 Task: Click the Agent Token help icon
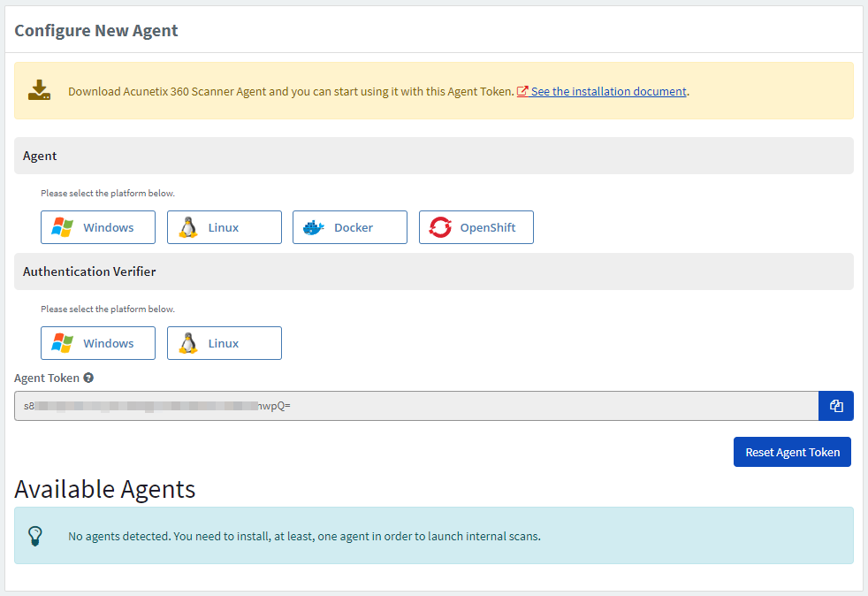[x=88, y=378]
